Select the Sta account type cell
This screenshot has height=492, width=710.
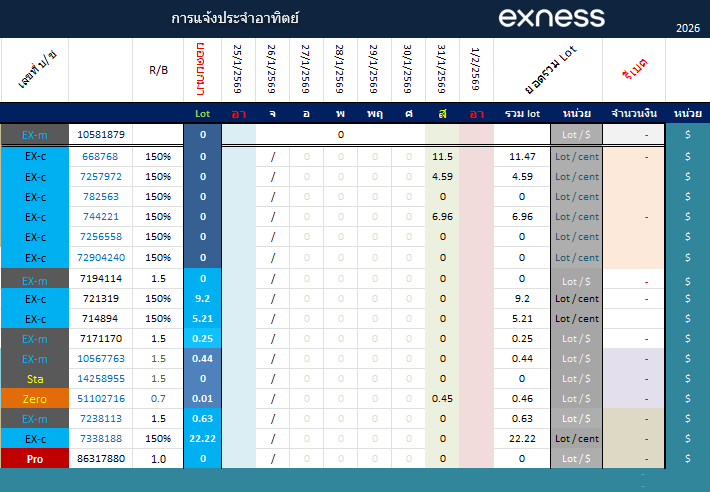[x=35, y=379]
